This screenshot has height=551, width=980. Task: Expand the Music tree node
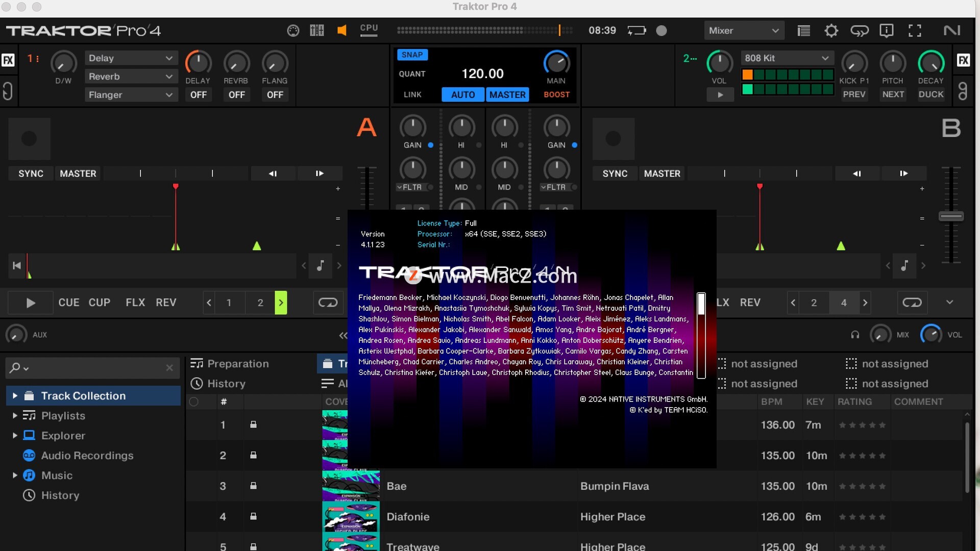tap(15, 475)
